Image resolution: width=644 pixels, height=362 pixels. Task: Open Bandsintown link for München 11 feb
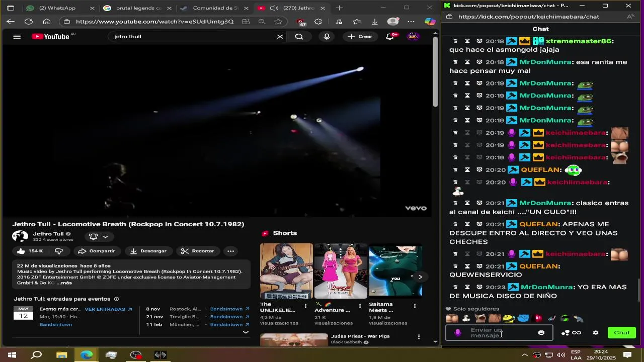(230, 324)
